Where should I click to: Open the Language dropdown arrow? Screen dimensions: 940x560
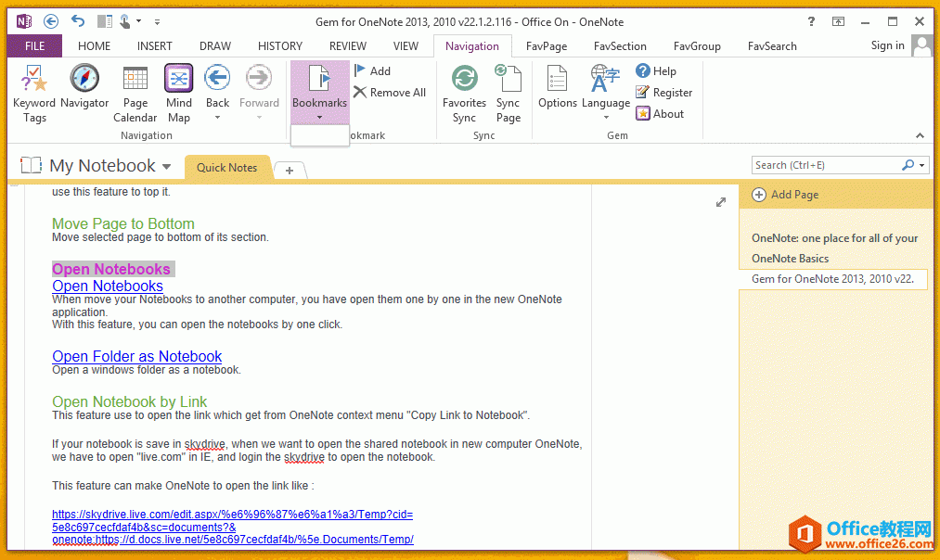[x=606, y=118]
